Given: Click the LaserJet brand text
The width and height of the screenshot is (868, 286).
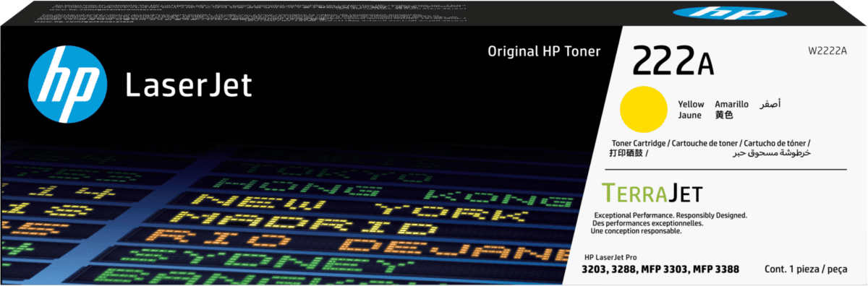Looking at the screenshot, I should (188, 85).
